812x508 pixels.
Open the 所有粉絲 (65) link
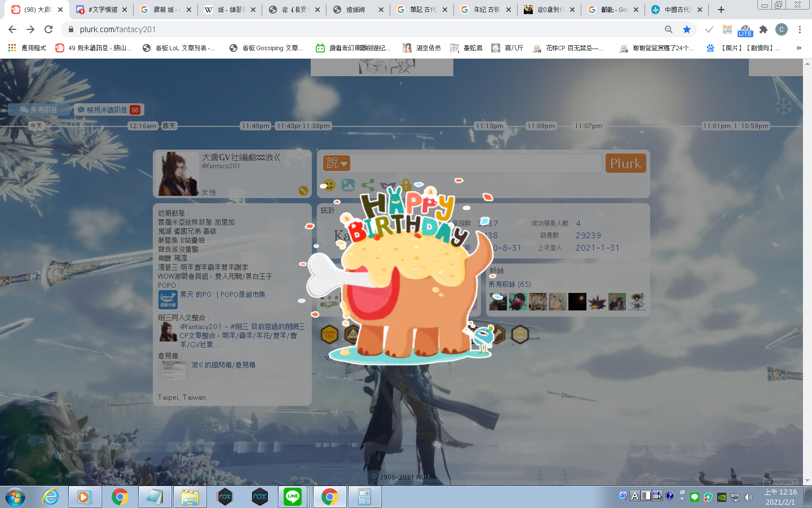(510, 284)
